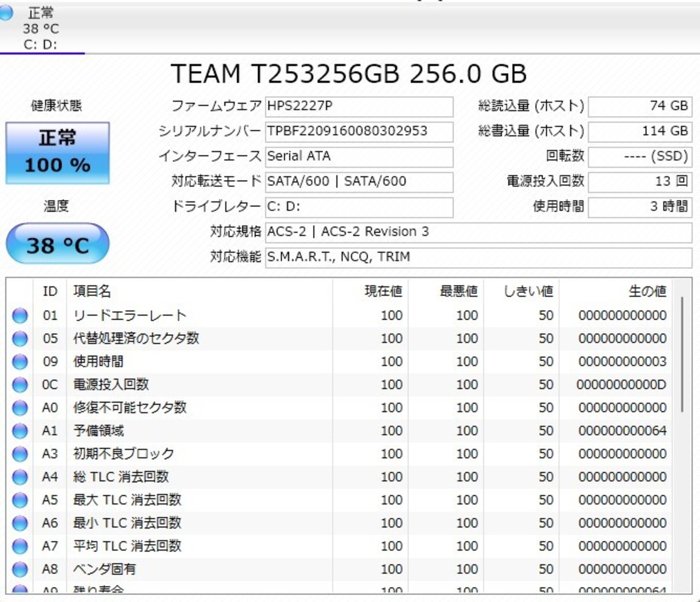
Task: Click the 生の値 column header
Action: tap(647, 291)
